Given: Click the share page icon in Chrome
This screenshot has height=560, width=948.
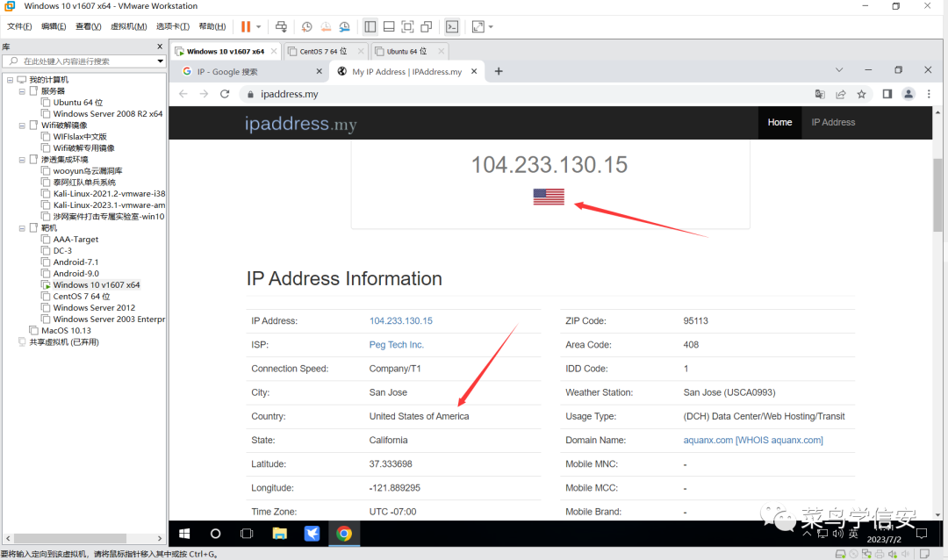Looking at the screenshot, I should click(x=840, y=94).
